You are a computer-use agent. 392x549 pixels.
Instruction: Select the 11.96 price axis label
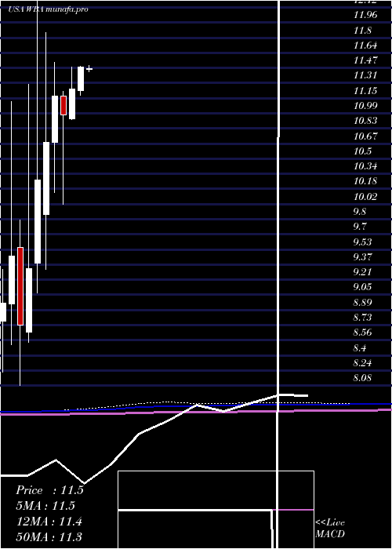pos(365,15)
